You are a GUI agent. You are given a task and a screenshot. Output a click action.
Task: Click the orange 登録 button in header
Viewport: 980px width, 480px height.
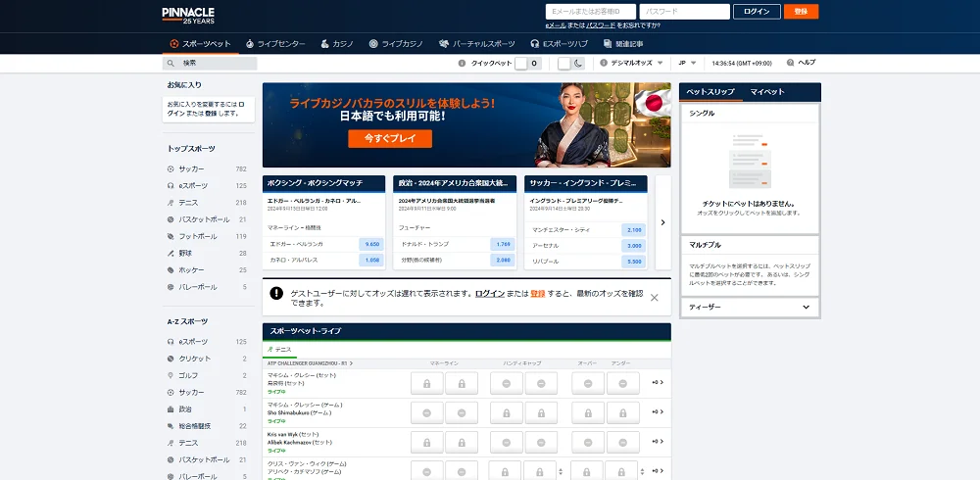pos(801,12)
